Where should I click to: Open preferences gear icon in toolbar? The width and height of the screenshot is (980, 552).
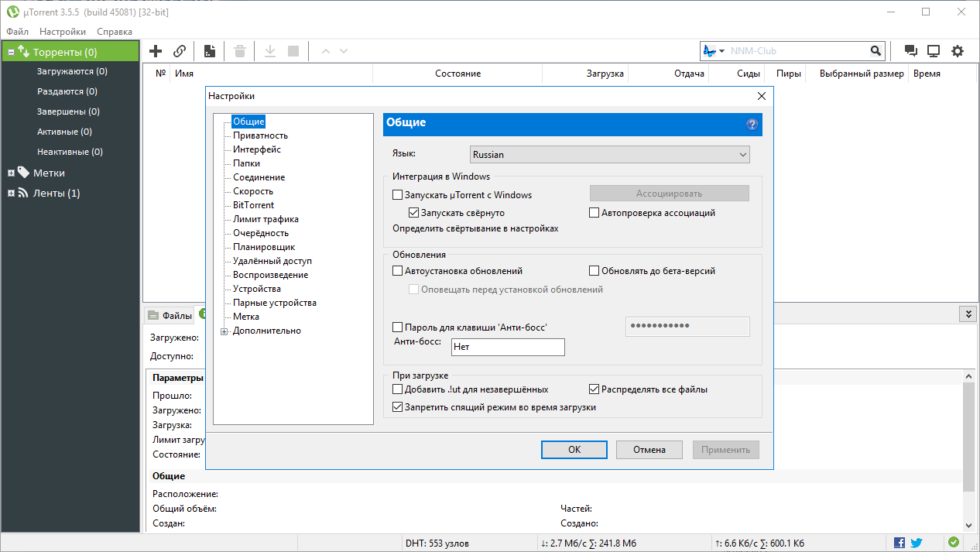coord(958,51)
